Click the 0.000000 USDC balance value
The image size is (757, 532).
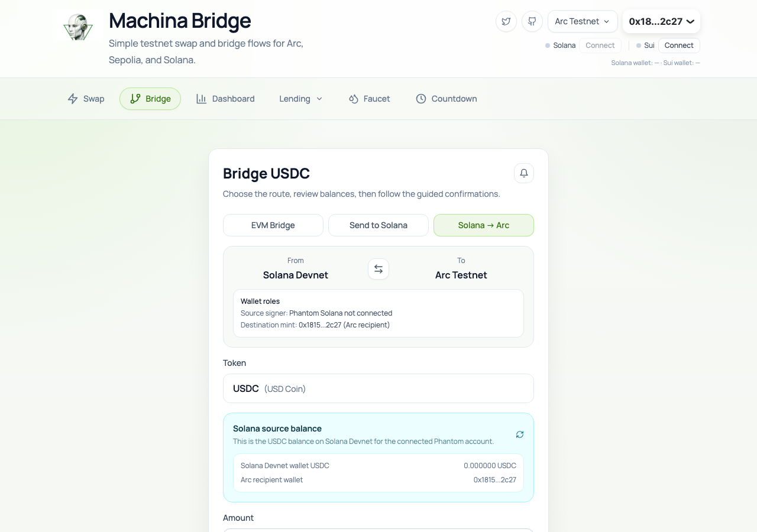point(490,466)
